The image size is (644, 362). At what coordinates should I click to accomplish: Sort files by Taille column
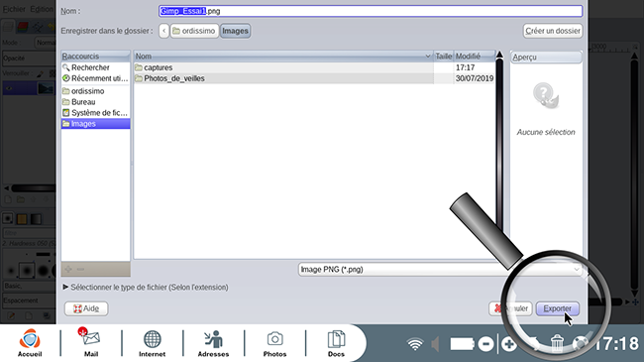tap(444, 56)
